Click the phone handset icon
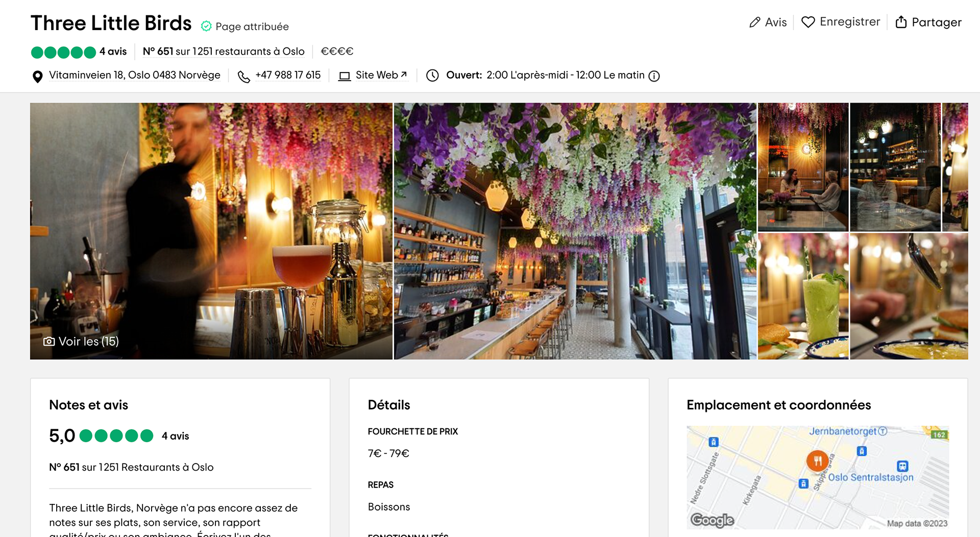Screen dimensions: 980x537 [244, 77]
